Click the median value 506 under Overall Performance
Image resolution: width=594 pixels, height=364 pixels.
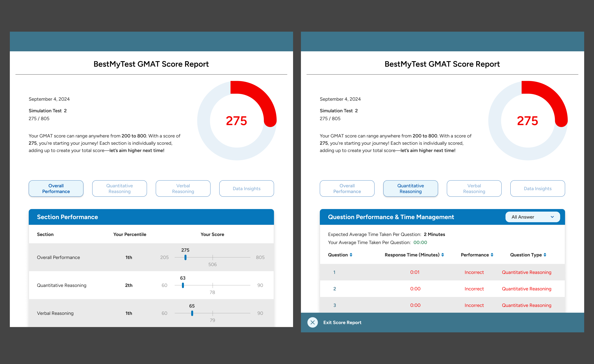tap(212, 264)
